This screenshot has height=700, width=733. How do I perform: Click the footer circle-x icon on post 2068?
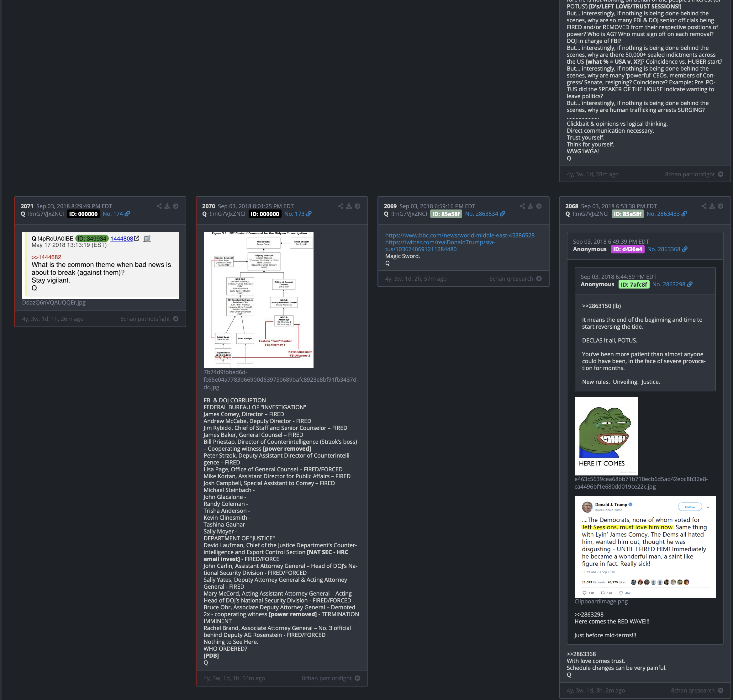(721, 690)
